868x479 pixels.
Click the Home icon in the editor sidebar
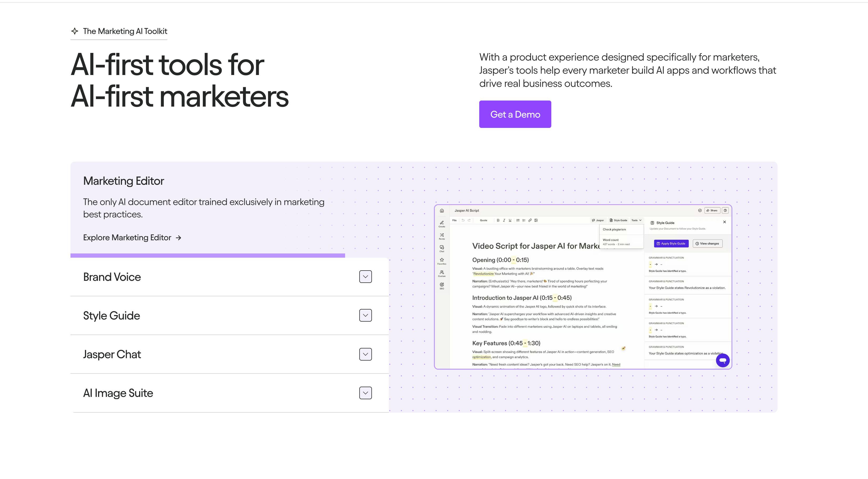pyautogui.click(x=442, y=211)
